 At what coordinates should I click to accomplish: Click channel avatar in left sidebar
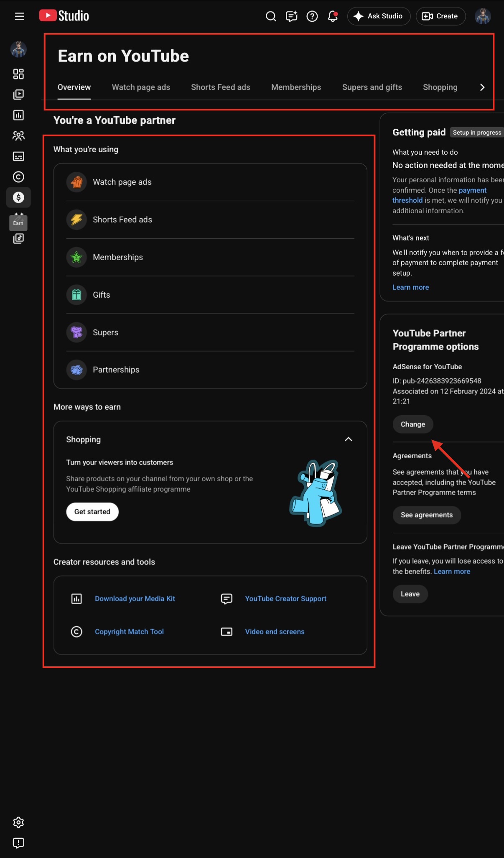click(18, 49)
